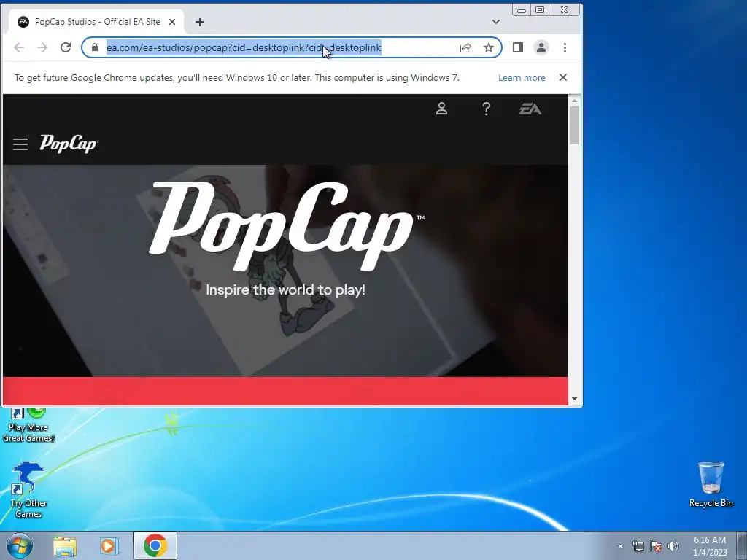The height and width of the screenshot is (560, 747).
Task: Open the network tray icon
Action: [638, 546]
